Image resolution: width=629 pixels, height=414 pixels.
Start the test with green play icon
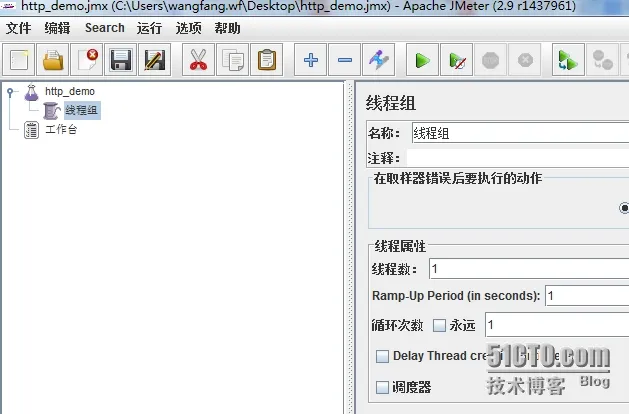pos(422,60)
